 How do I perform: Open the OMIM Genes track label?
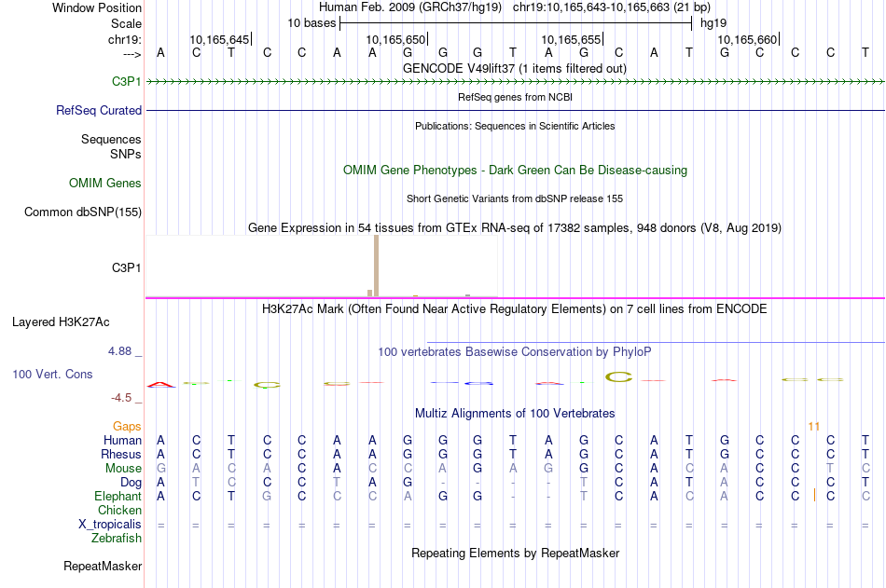[x=105, y=183]
